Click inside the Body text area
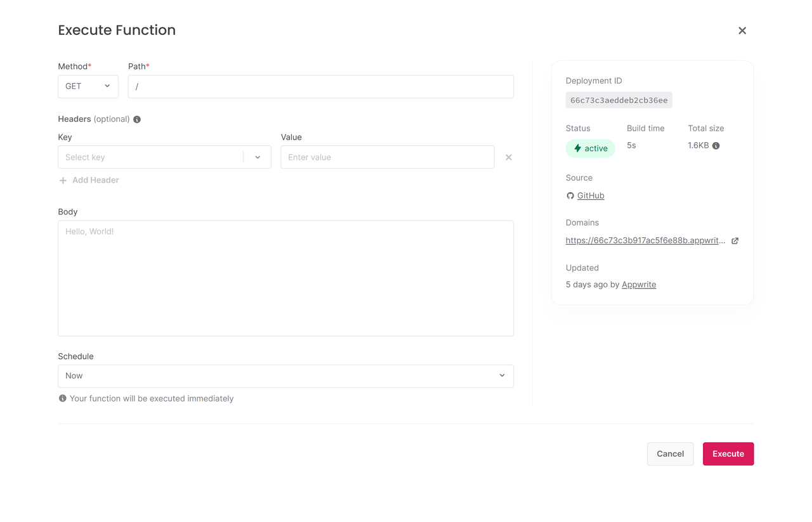This screenshot has height=522, width=812. (285, 278)
